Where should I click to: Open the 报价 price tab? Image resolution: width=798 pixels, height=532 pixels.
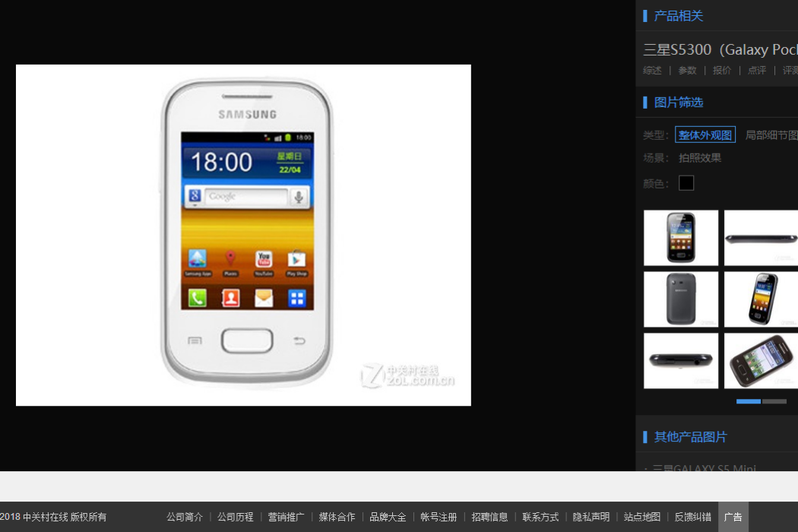[x=722, y=70]
